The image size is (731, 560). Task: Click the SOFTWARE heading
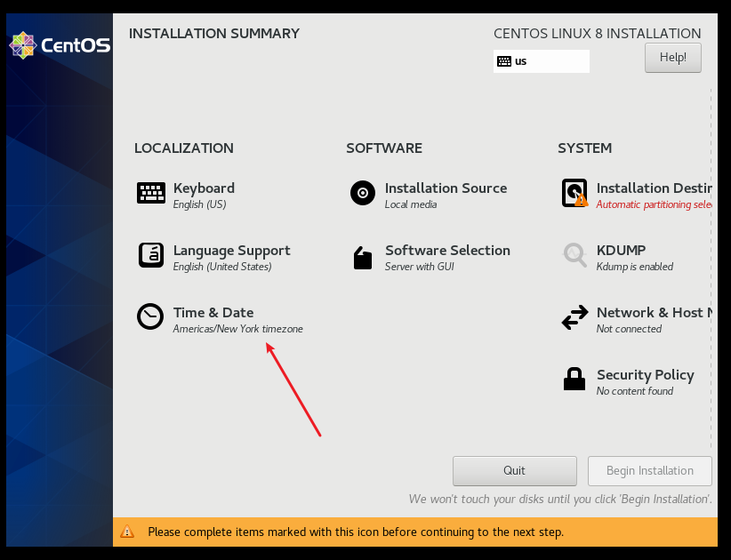tap(384, 148)
